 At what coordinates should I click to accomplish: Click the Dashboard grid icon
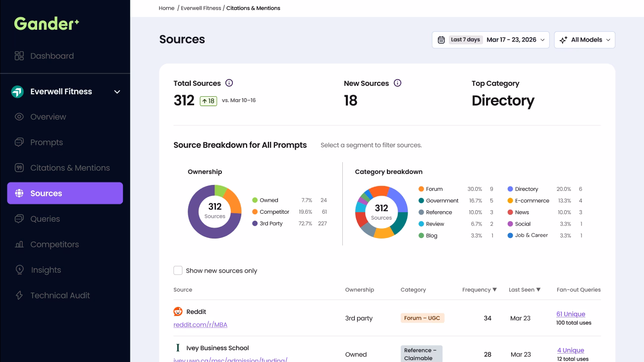click(19, 56)
